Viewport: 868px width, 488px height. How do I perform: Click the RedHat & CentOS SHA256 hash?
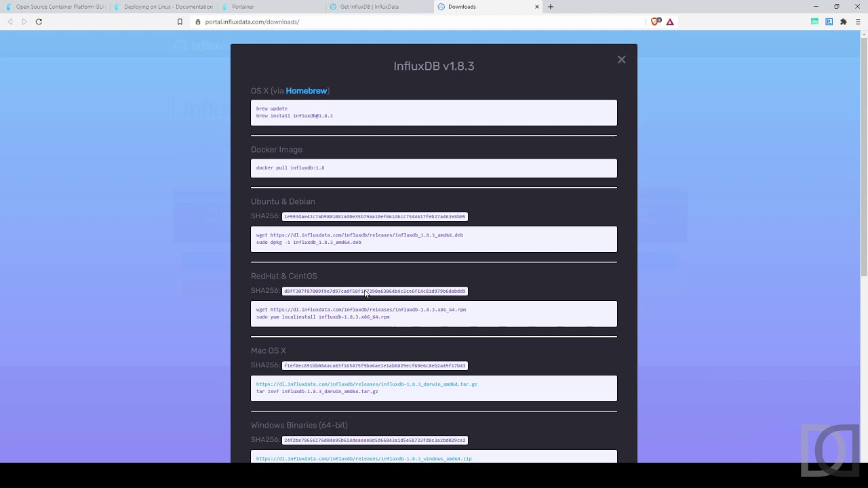pyautogui.click(x=375, y=291)
